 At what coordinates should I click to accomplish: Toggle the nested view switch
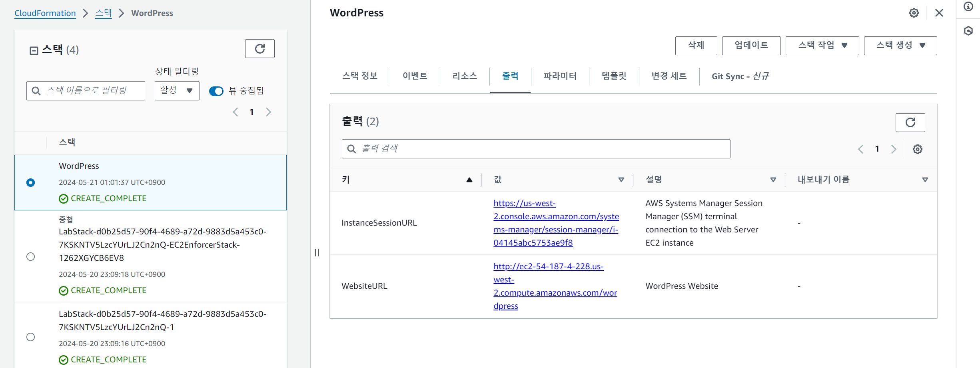[216, 91]
